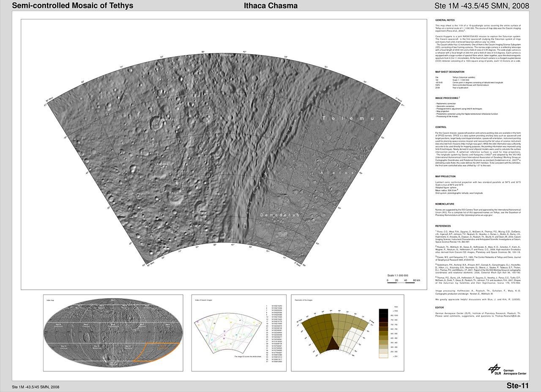
Task: Click the lightest swatch in resolution legend
Action: 383,356
